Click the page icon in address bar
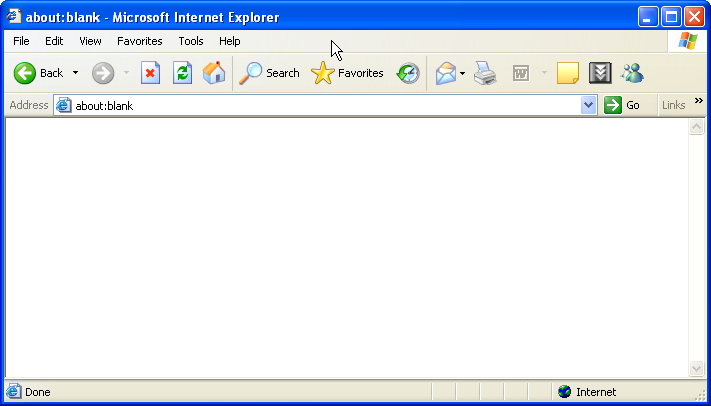Viewport: 711px width, 406px height. coord(63,106)
